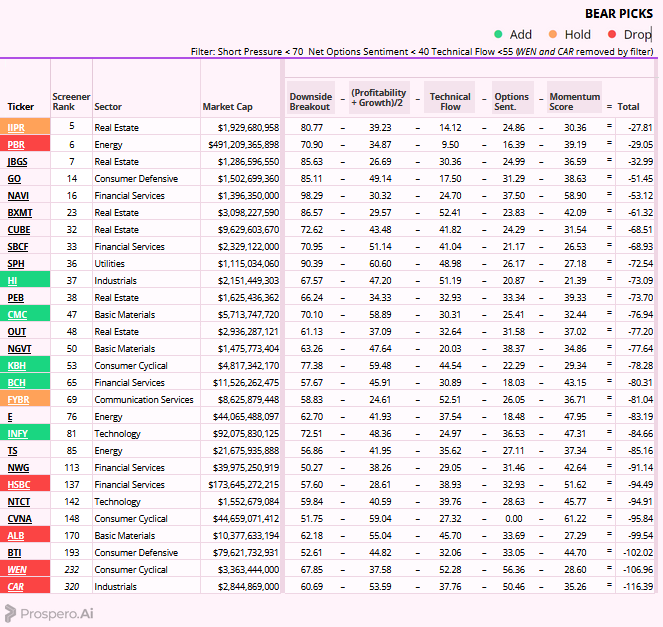Open the NTCT ticker link
The width and height of the screenshot is (663, 627).
tap(19, 502)
